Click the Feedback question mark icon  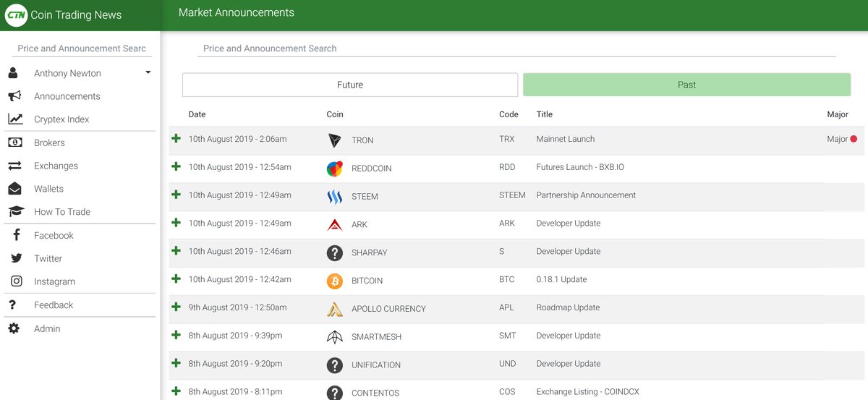point(12,305)
